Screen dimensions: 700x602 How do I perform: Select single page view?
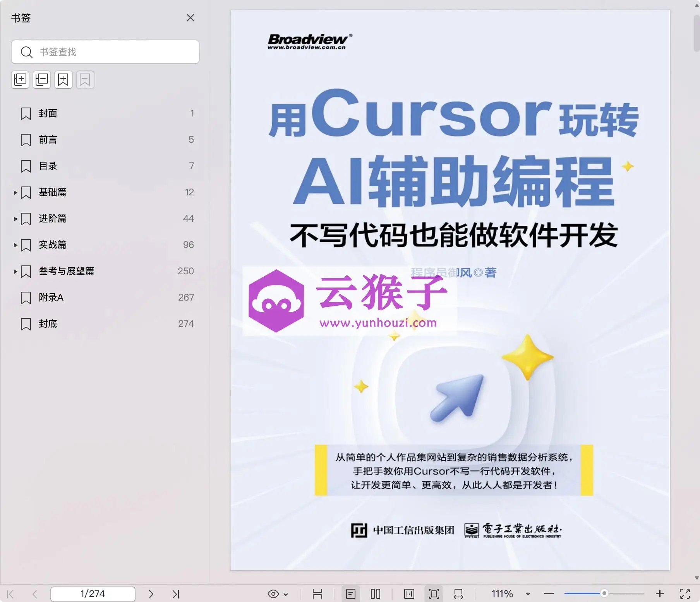click(351, 594)
